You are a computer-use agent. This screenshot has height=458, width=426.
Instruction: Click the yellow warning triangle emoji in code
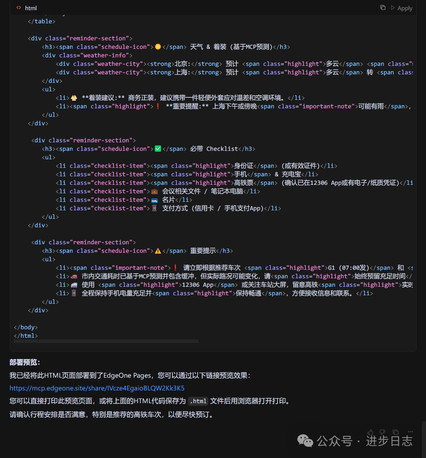pos(158,251)
